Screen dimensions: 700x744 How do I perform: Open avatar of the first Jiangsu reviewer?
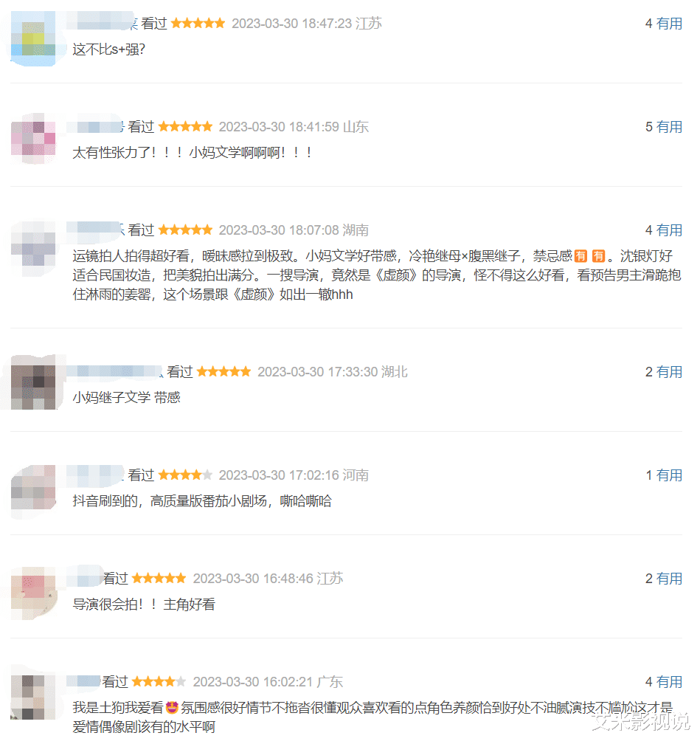[33, 39]
